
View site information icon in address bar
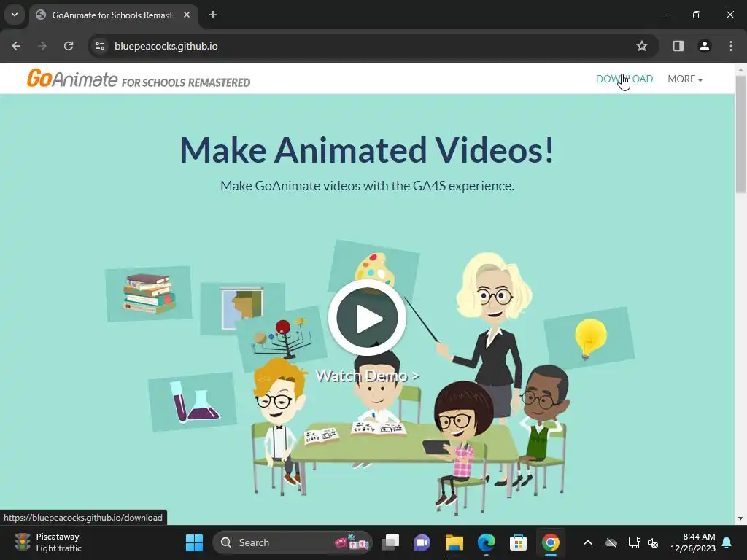(100, 46)
